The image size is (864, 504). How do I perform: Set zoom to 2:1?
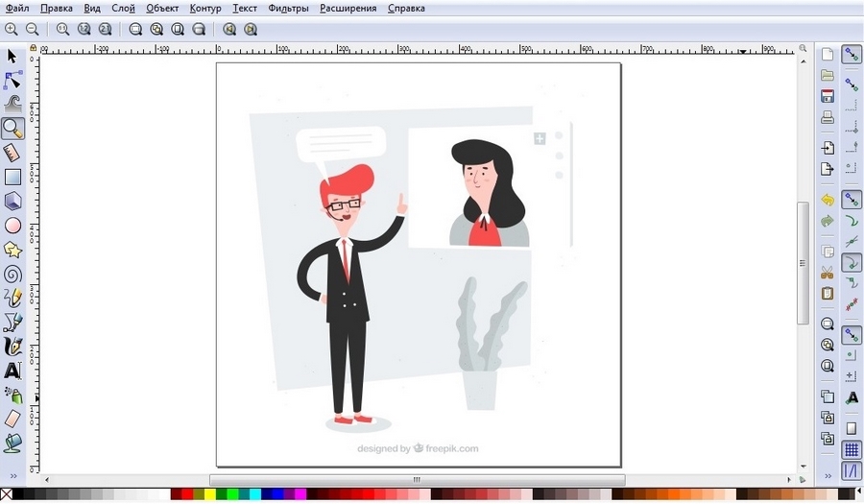[105, 29]
